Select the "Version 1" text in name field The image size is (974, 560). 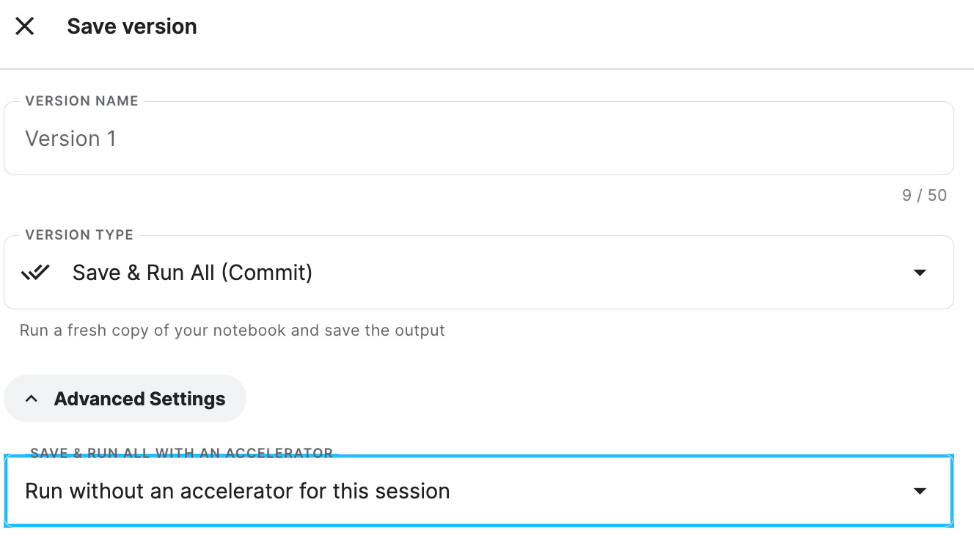click(x=70, y=139)
